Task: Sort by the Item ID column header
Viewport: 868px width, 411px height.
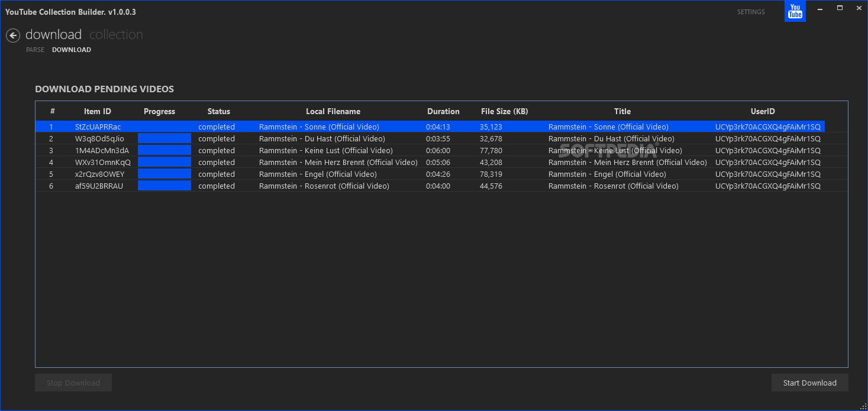Action: click(x=98, y=111)
